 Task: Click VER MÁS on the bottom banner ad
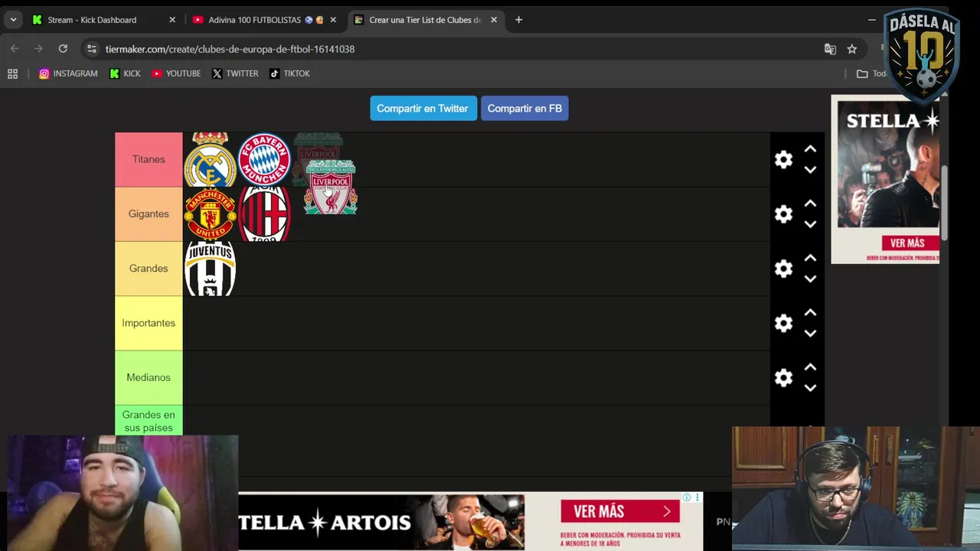tap(620, 511)
